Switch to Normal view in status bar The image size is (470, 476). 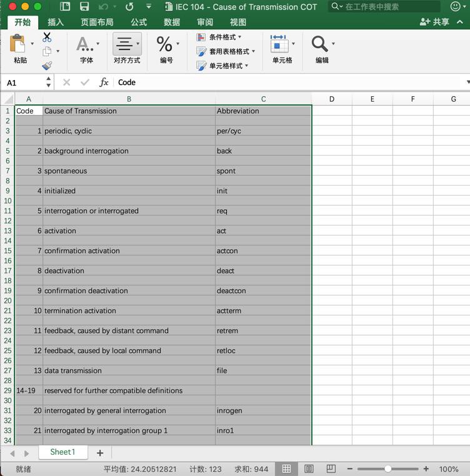tap(286, 469)
